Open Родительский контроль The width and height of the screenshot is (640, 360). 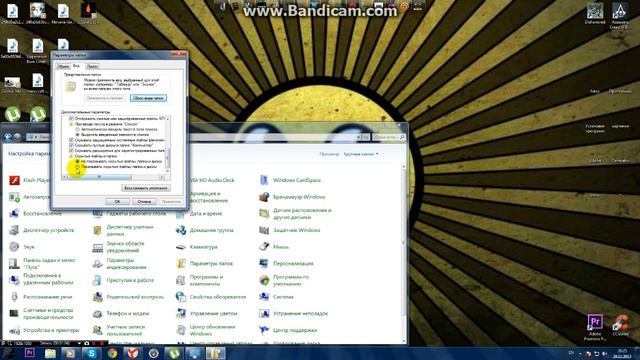point(128,297)
